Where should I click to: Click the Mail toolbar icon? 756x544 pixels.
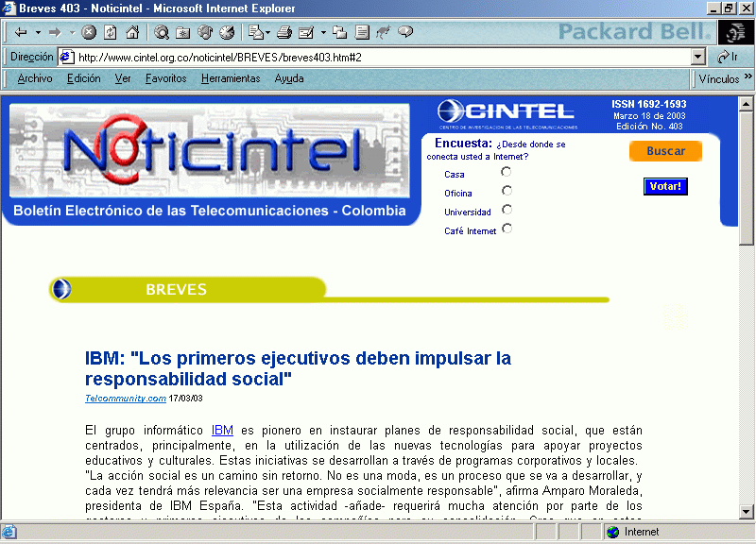click(255, 32)
